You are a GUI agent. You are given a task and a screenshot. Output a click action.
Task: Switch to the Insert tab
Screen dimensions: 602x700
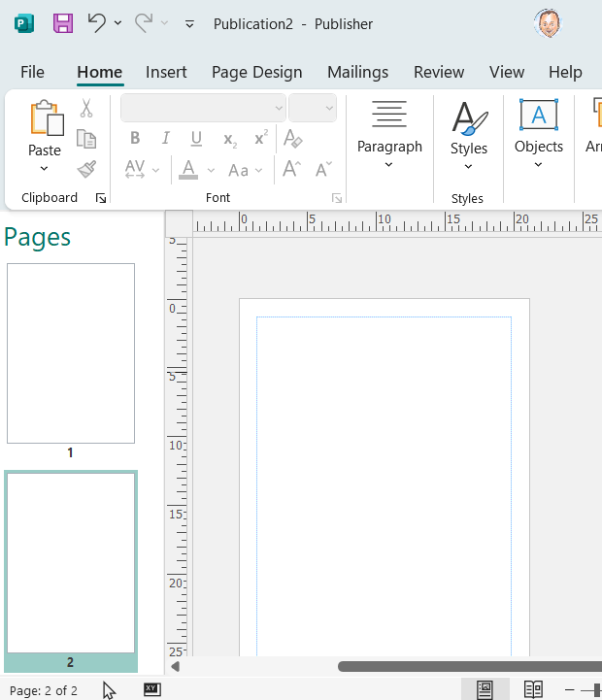(166, 72)
